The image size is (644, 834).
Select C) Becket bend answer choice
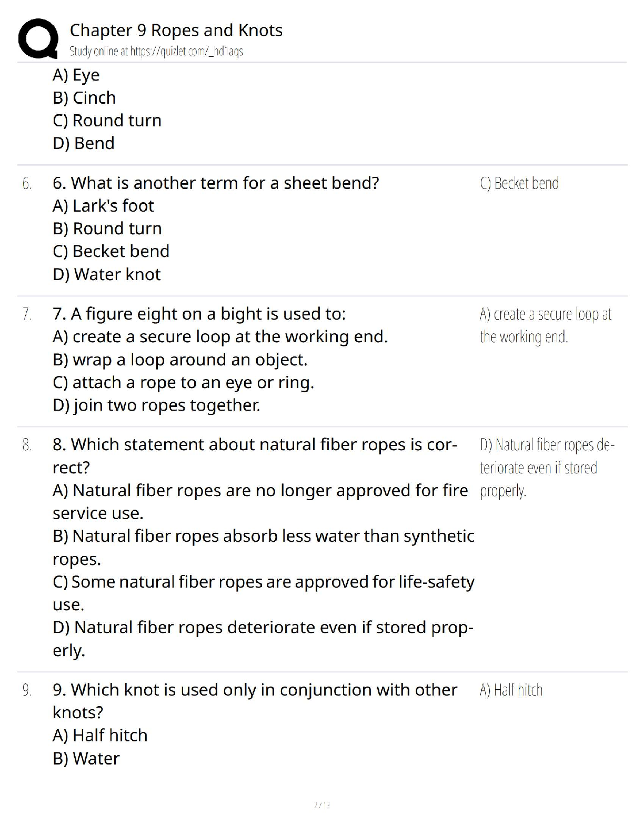(111, 251)
